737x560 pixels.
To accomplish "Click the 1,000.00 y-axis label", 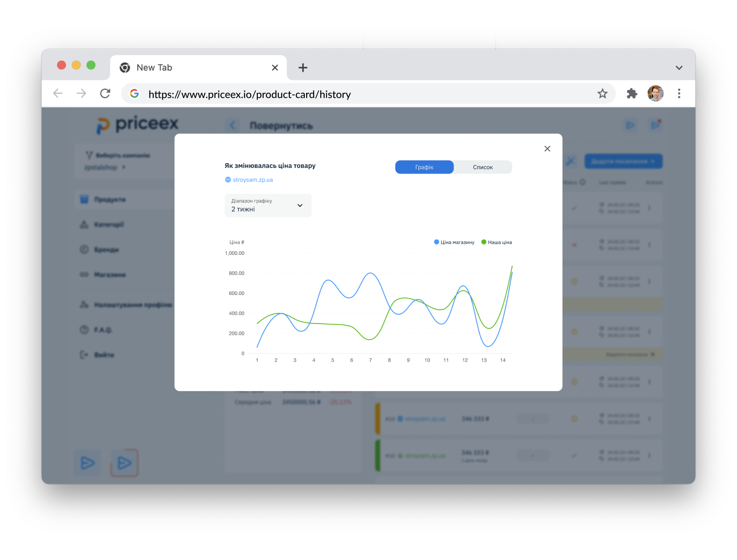I will [x=235, y=253].
